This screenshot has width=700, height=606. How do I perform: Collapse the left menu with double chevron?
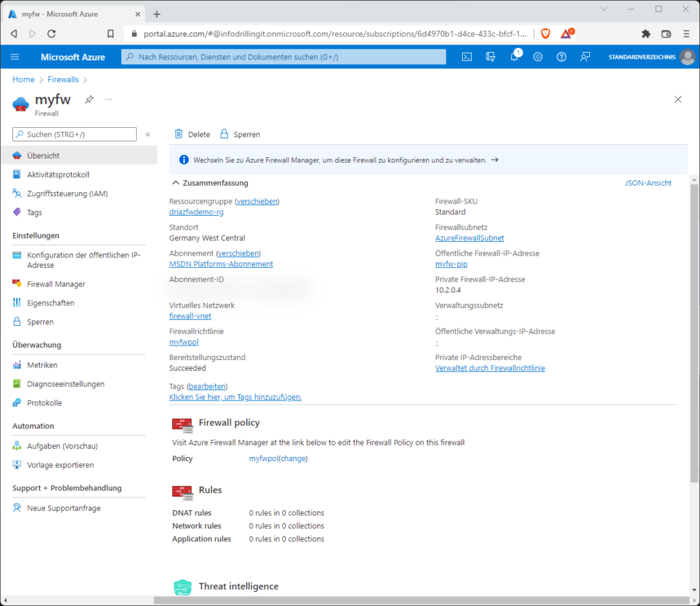click(x=148, y=135)
